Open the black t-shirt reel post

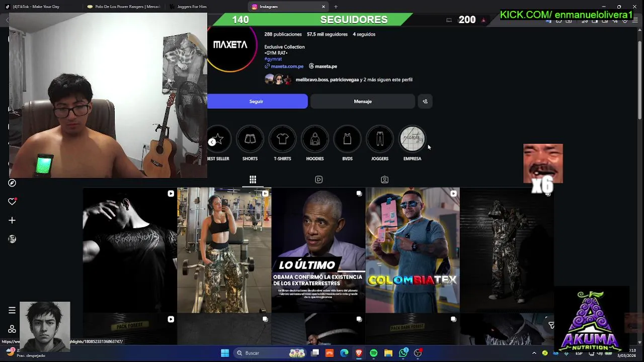point(130,250)
